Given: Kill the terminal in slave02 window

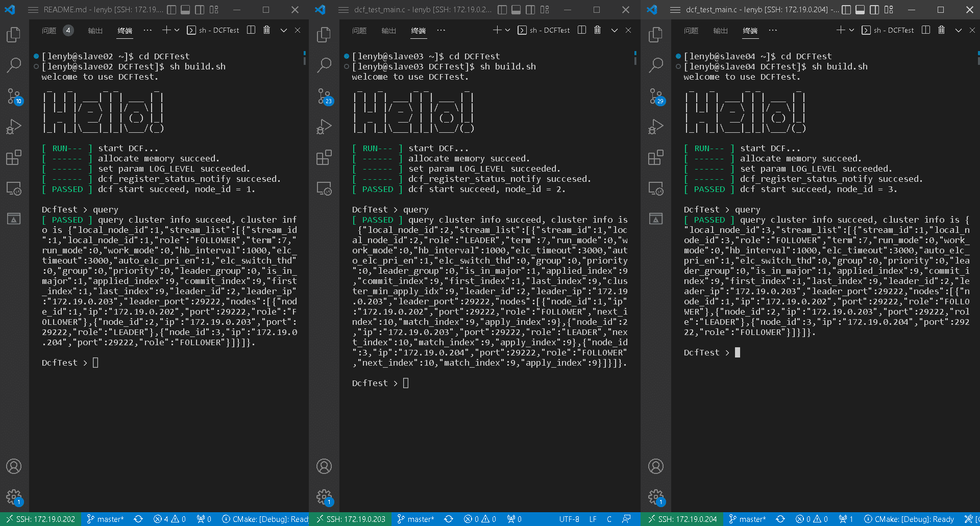Looking at the screenshot, I should (266, 30).
